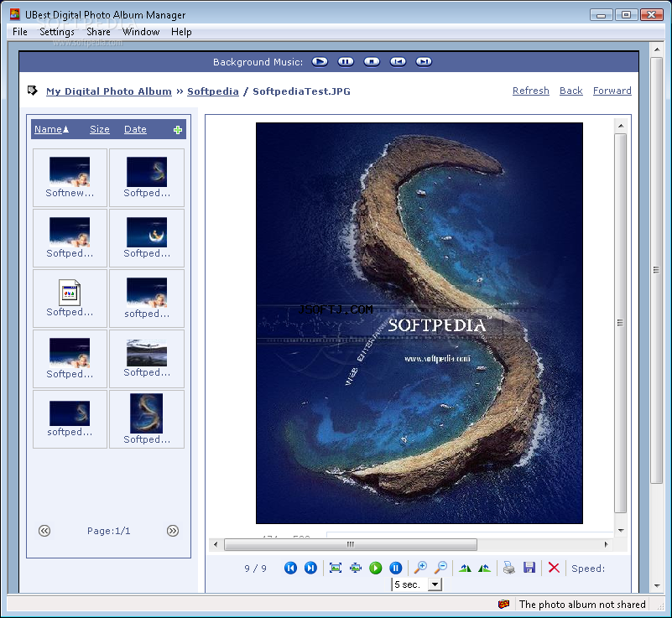Click the 5 sec. speed combo box
The image size is (672, 618).
tap(417, 584)
